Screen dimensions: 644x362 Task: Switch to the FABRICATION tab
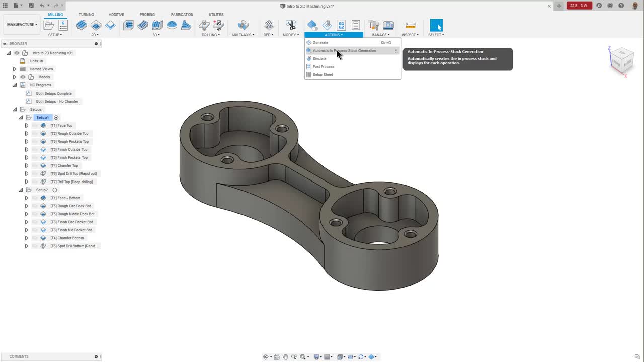(182, 15)
